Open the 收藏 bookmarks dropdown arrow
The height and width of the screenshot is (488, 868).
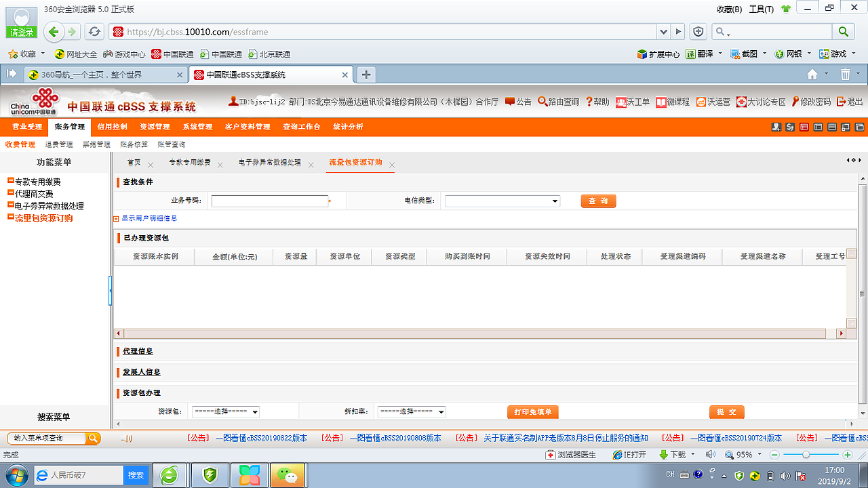(43, 54)
